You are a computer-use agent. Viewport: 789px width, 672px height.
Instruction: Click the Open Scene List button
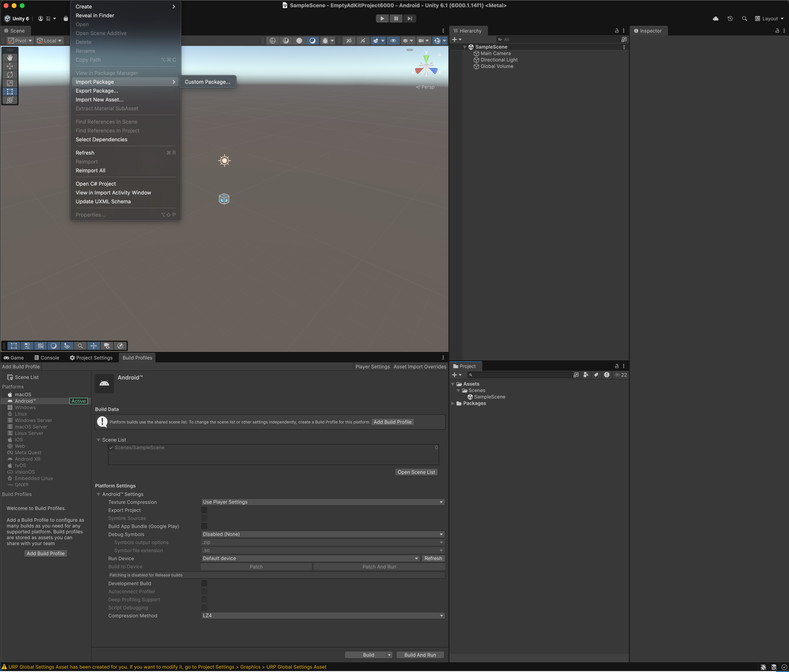pyautogui.click(x=416, y=472)
